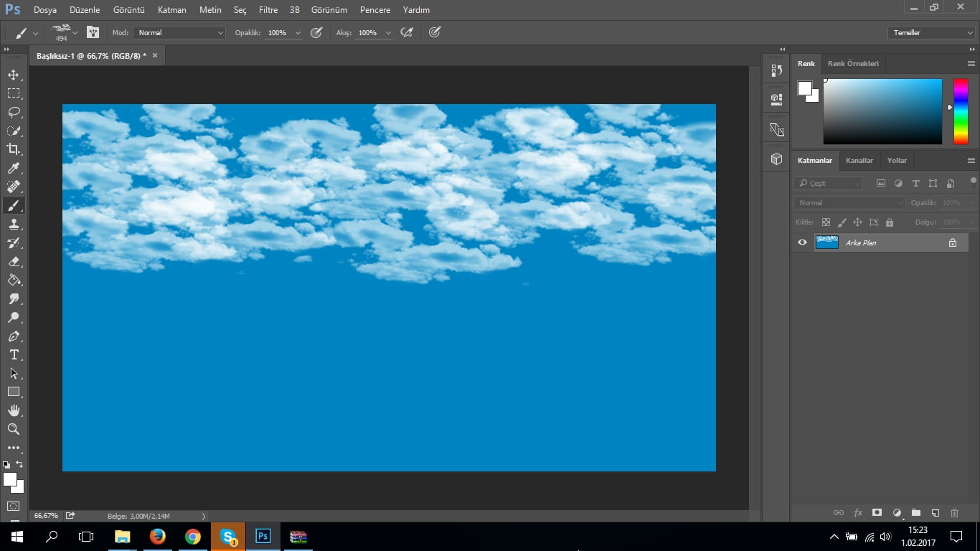
Task: Click the rainbow hue slider in Renk panel
Action: 961,111
